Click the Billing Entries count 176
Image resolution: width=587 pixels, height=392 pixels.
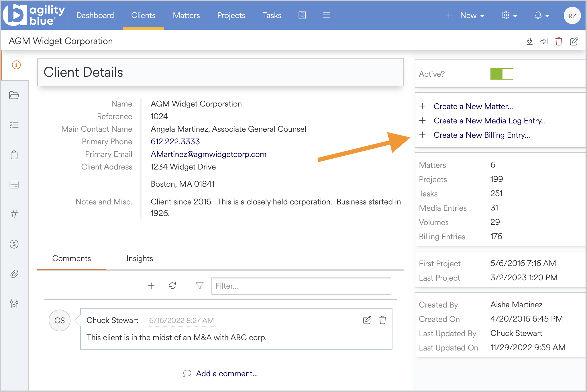(x=496, y=236)
